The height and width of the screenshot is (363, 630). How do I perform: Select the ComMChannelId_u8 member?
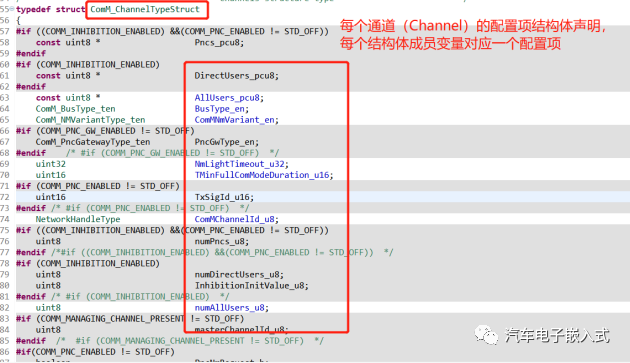pyautogui.click(x=236, y=219)
